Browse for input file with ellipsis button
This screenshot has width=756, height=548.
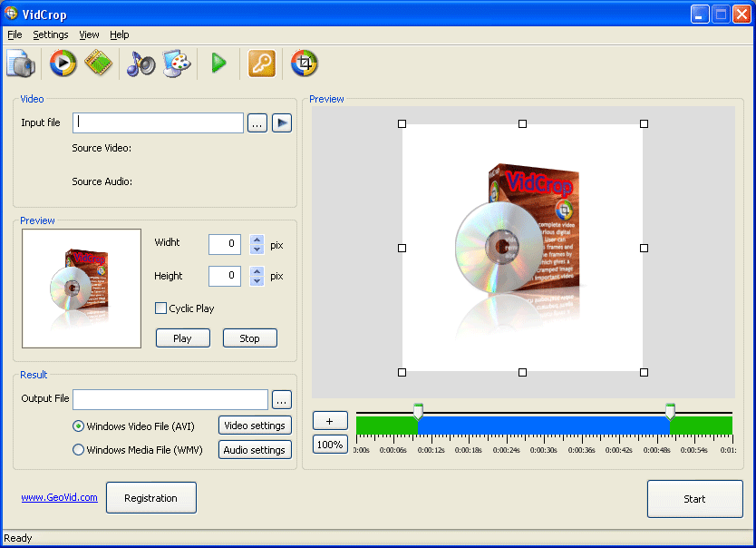click(257, 123)
